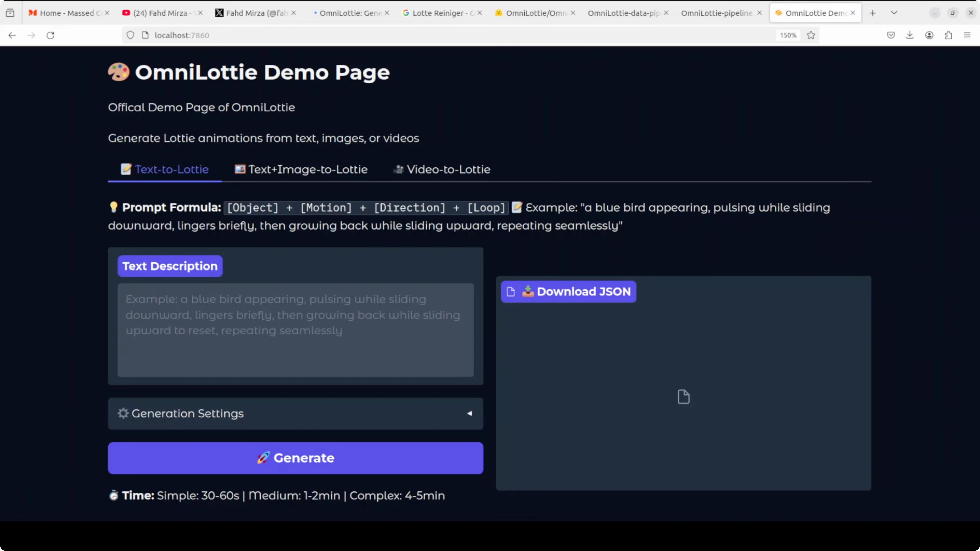The image size is (980, 551).
Task: Save page to Pocket
Action: tap(891, 35)
